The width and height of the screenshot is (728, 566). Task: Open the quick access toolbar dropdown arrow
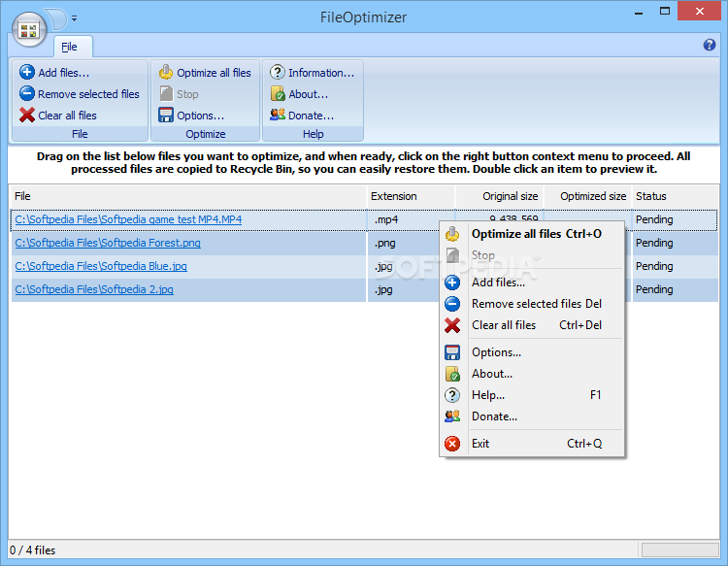75,18
